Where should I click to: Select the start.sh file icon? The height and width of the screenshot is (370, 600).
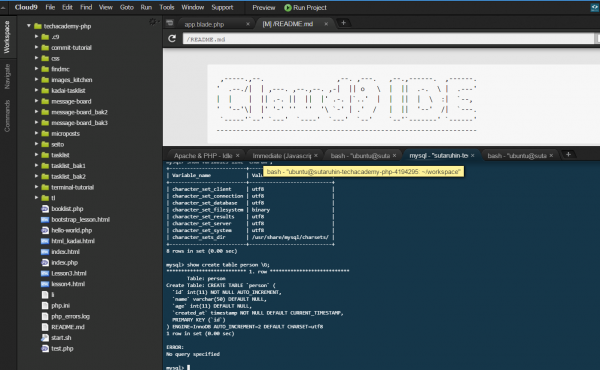(45, 338)
